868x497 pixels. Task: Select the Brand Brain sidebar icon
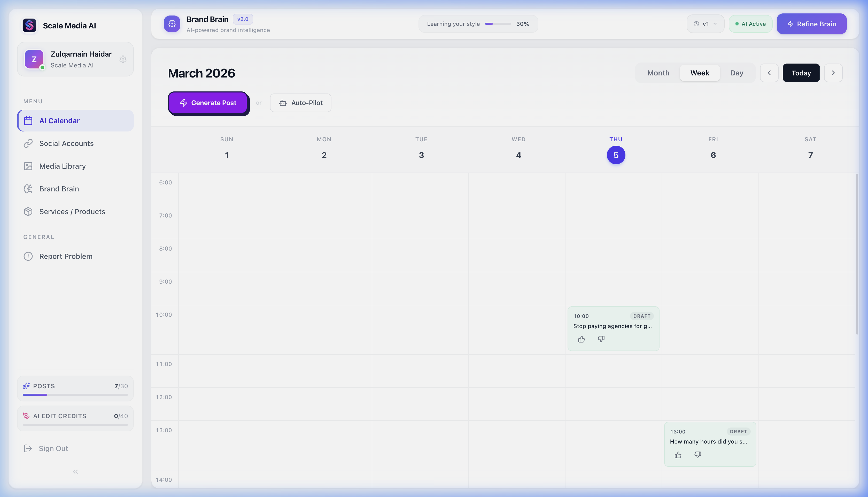click(x=28, y=189)
